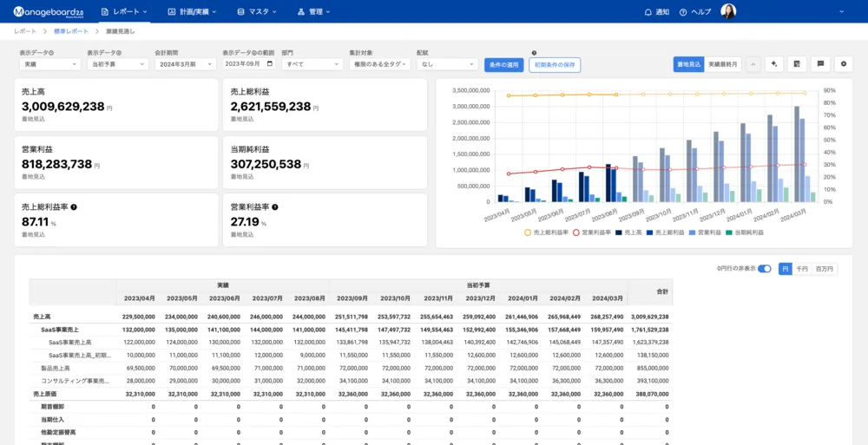Click the user profile avatar
This screenshot has width=868, height=445.
[728, 12]
